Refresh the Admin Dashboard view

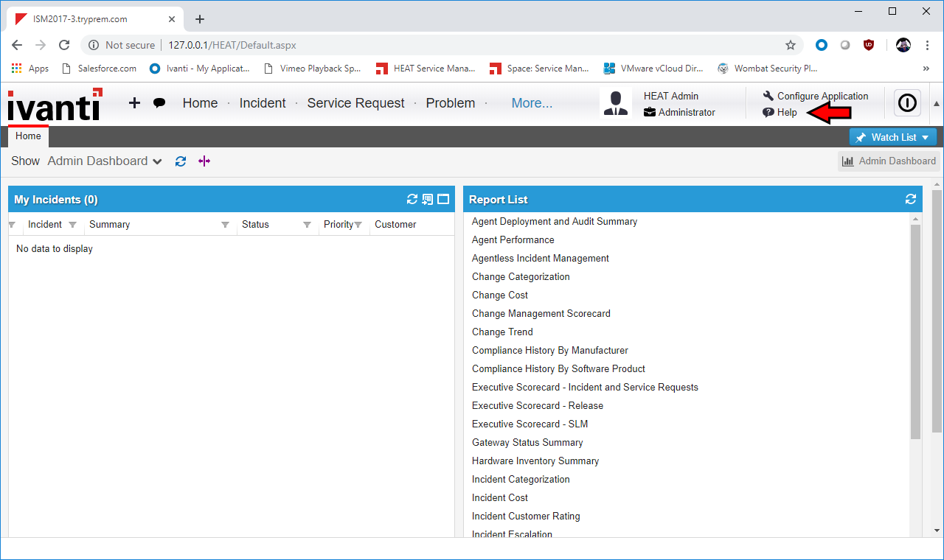(x=181, y=161)
